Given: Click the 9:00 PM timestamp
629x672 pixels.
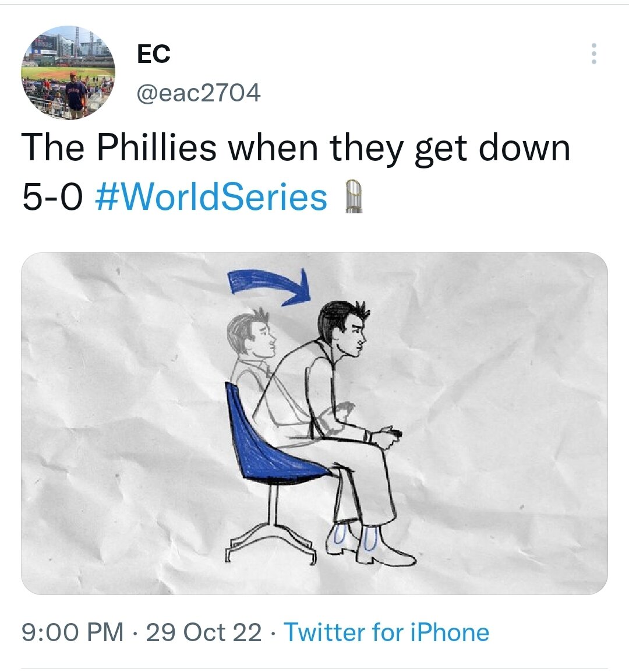Looking at the screenshot, I should [x=72, y=632].
